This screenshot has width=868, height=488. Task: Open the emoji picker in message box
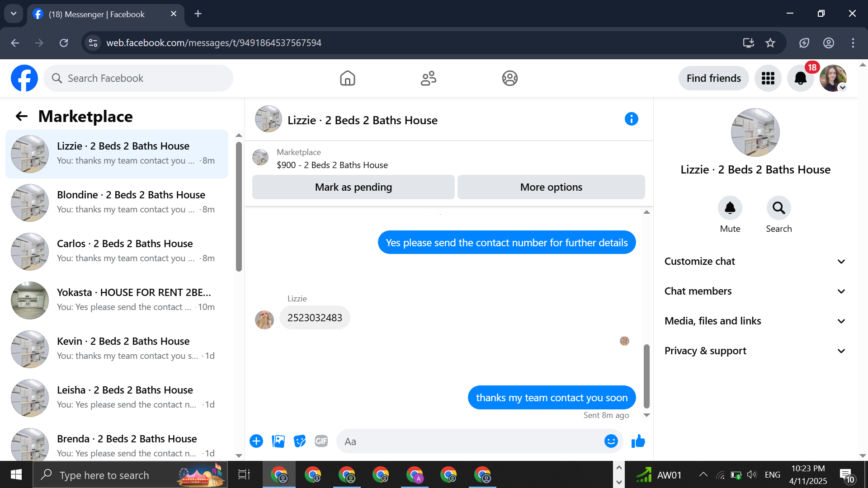[611, 441]
